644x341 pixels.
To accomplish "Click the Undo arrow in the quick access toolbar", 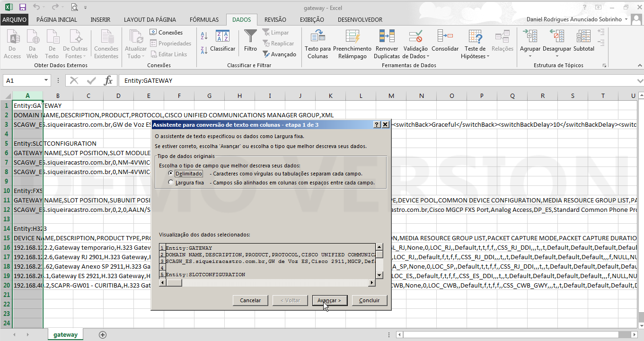I will 37,7.
